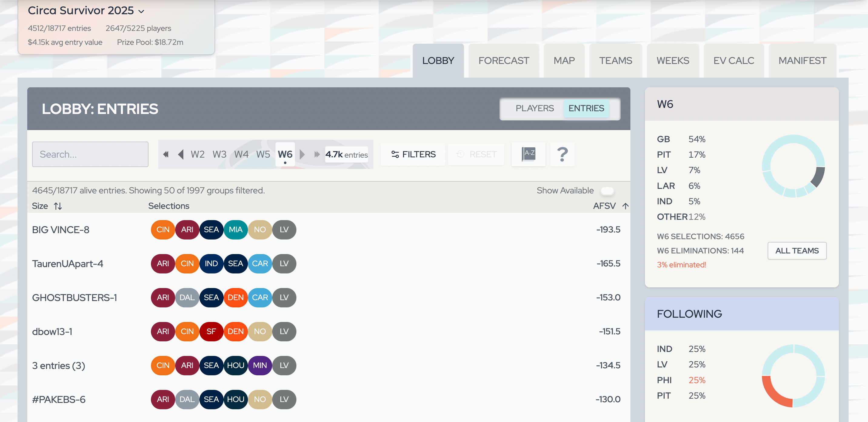
Task: Open the Circa Survivor 2025 contest dropdown
Action: pyautogui.click(x=86, y=10)
